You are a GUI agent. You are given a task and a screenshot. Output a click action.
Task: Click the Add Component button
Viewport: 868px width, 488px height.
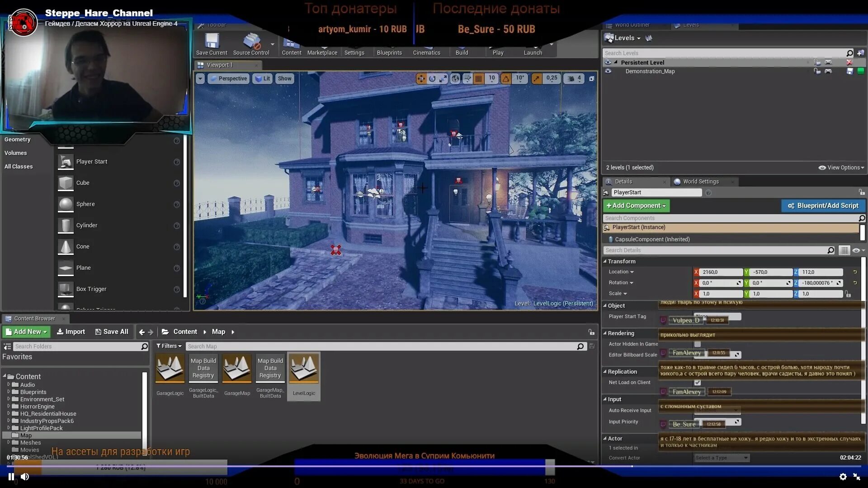[636, 206]
